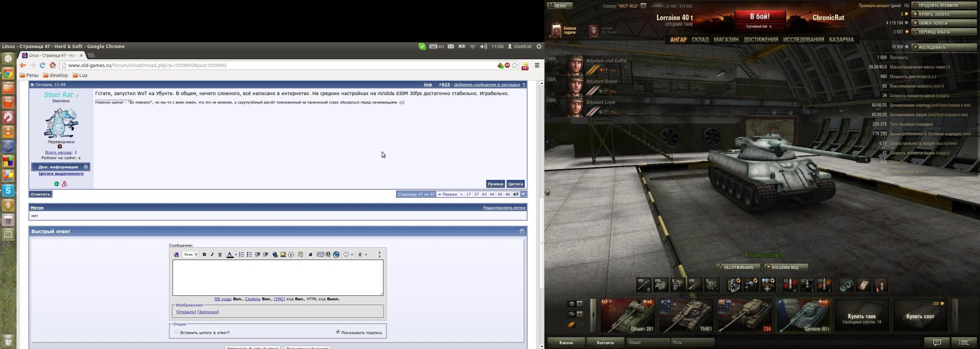
Task: Click 'Ответить' reply button
Action: (40, 194)
